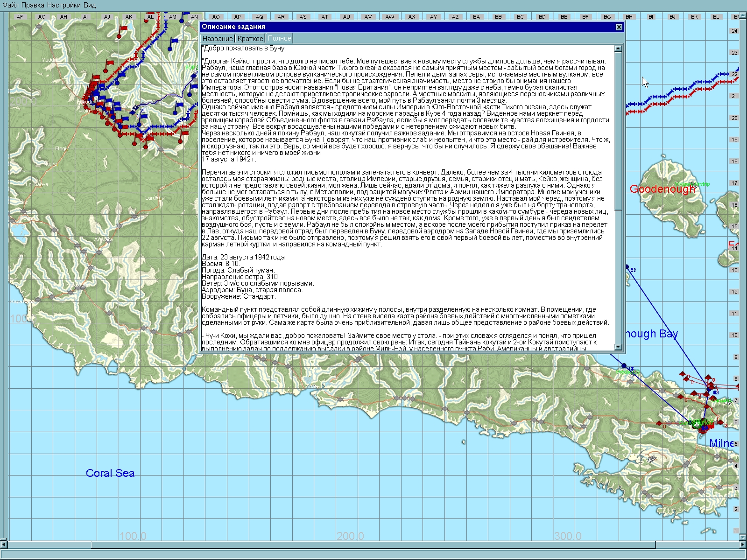Click the BK column header
Screen dimensions: 747x560
point(695,17)
